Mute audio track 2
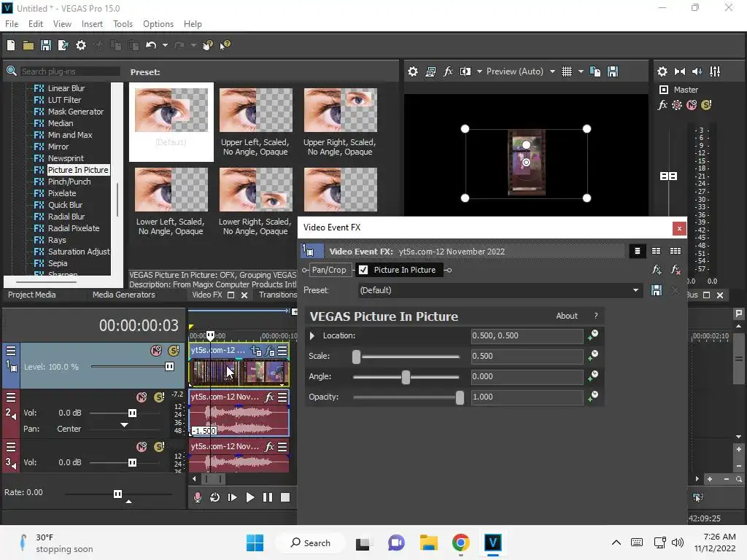This screenshot has width=747, height=560. pyautogui.click(x=142, y=397)
